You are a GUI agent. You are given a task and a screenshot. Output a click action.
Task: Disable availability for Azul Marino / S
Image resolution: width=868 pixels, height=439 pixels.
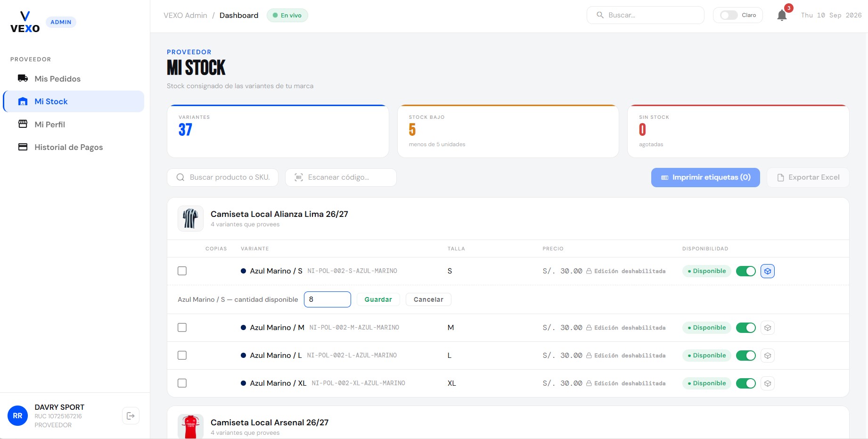tap(746, 271)
